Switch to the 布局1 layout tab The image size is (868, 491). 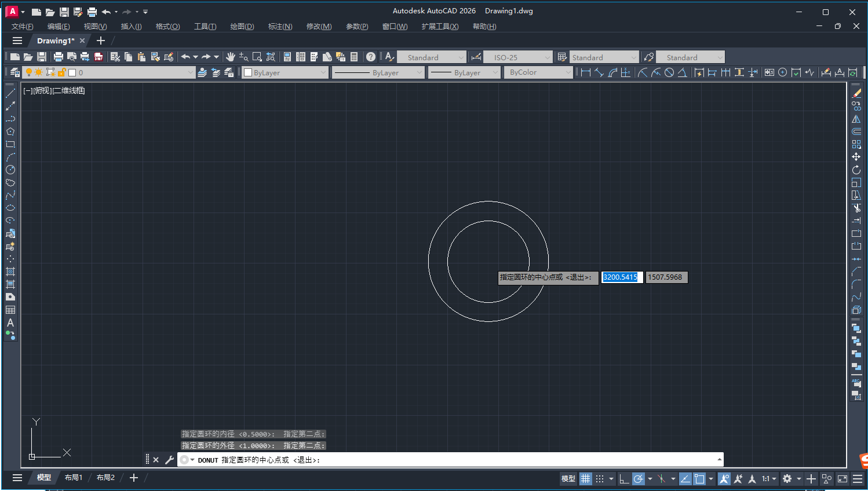coord(74,477)
